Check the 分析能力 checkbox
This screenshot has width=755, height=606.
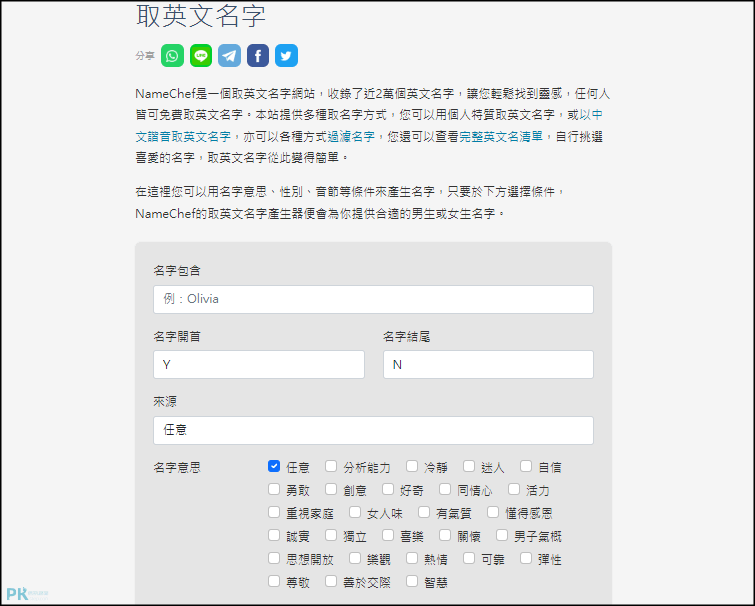[331, 466]
